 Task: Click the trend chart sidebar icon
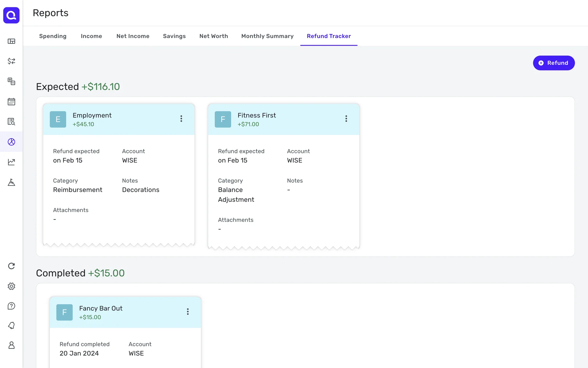point(11,162)
